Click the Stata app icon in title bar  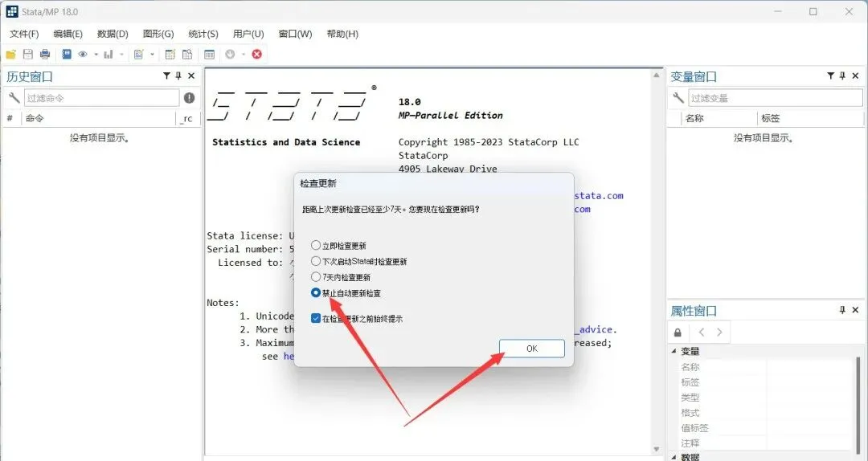pos(11,11)
